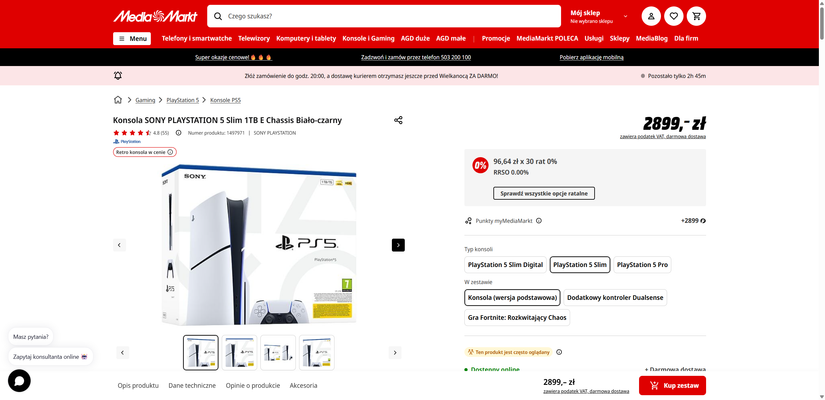The image size is (825, 400).
Task: Select Dodatkowy kontroler Dualsense bundle
Action: 615,297
